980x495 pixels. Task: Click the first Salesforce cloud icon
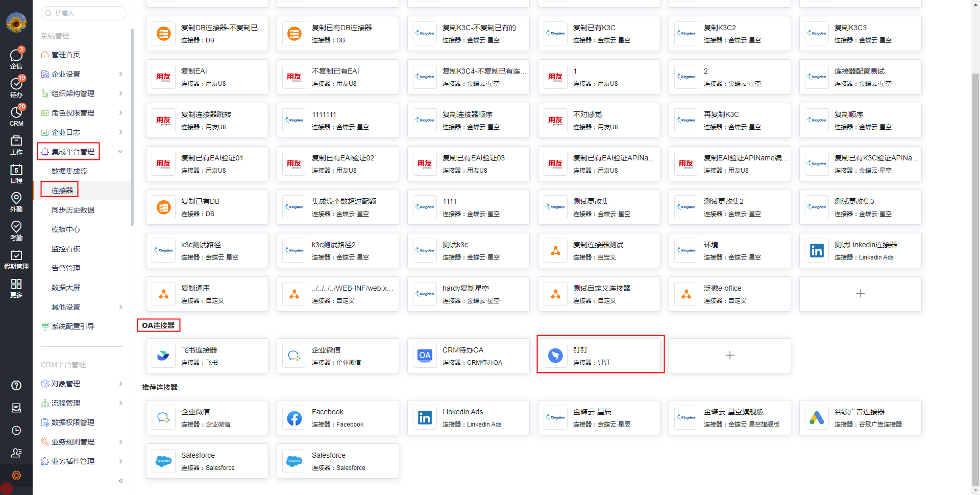tap(163, 461)
